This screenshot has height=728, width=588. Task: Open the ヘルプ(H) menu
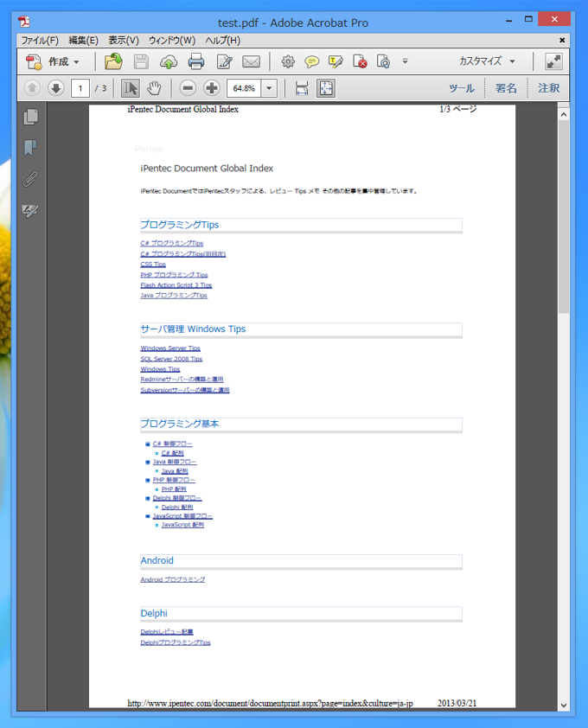223,41
